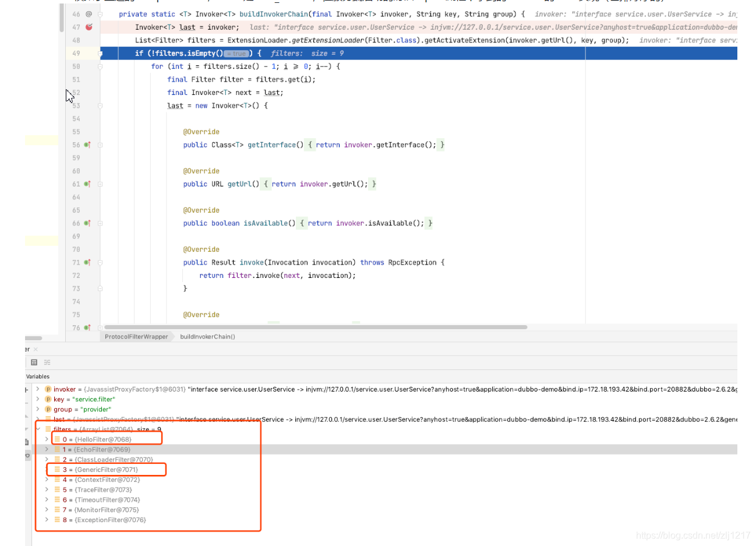This screenshot has width=756, height=546.
Task: Collapse the for-loop fold at line 50
Action: click(100, 66)
